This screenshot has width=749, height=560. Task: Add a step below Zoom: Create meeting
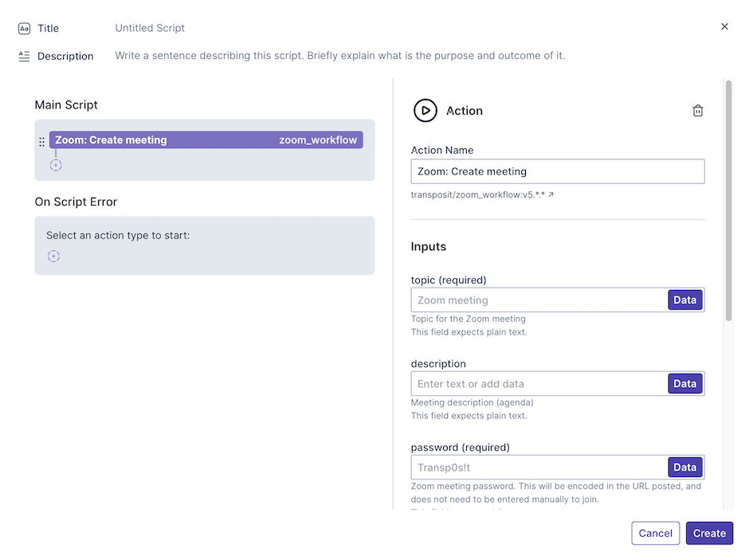(56, 165)
